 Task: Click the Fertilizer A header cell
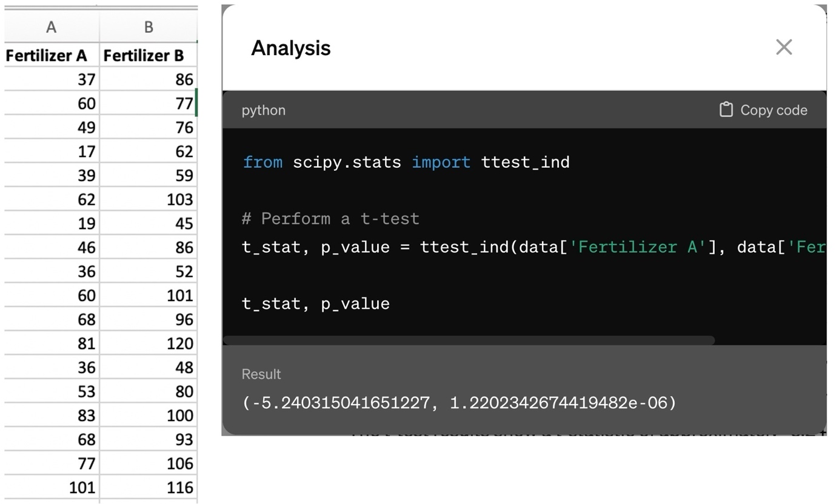click(52, 56)
